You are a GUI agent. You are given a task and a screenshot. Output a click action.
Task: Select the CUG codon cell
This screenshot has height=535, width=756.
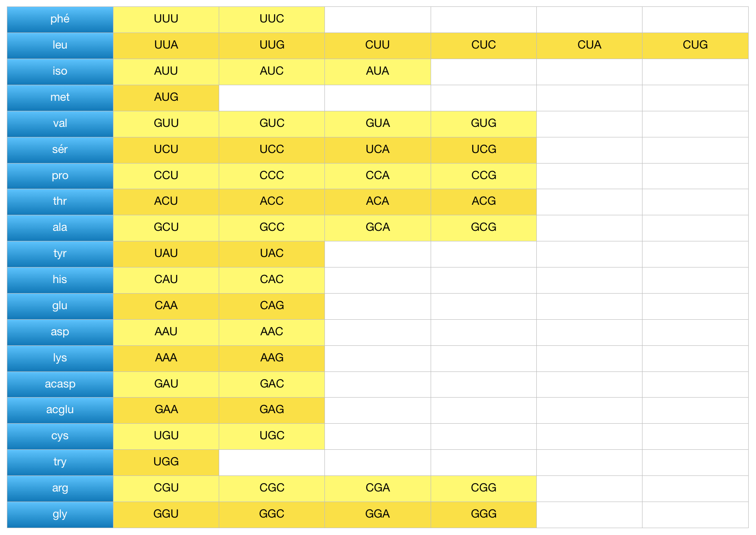pyautogui.click(x=695, y=45)
